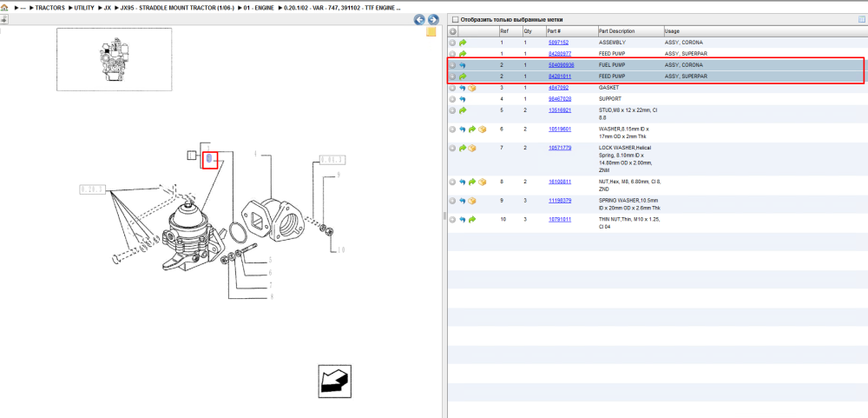Click blue arrow on the NUT,Hex row
The width and height of the screenshot is (868, 418).
[463, 182]
